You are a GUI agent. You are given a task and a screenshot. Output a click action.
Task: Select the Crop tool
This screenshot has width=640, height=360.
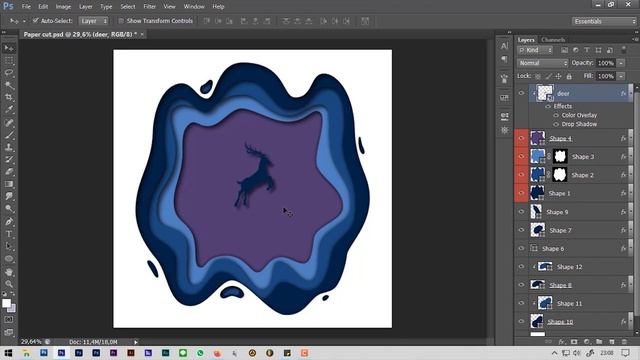coord(9,98)
